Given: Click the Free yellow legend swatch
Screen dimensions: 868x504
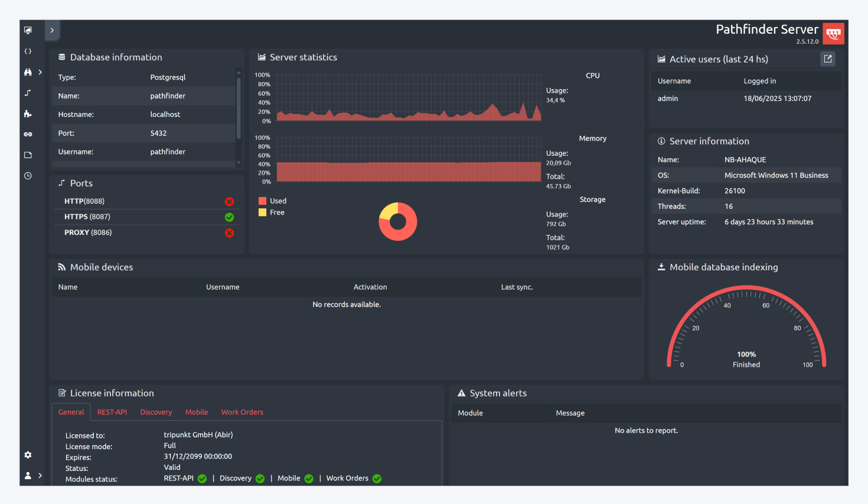Looking at the screenshot, I should coord(262,212).
